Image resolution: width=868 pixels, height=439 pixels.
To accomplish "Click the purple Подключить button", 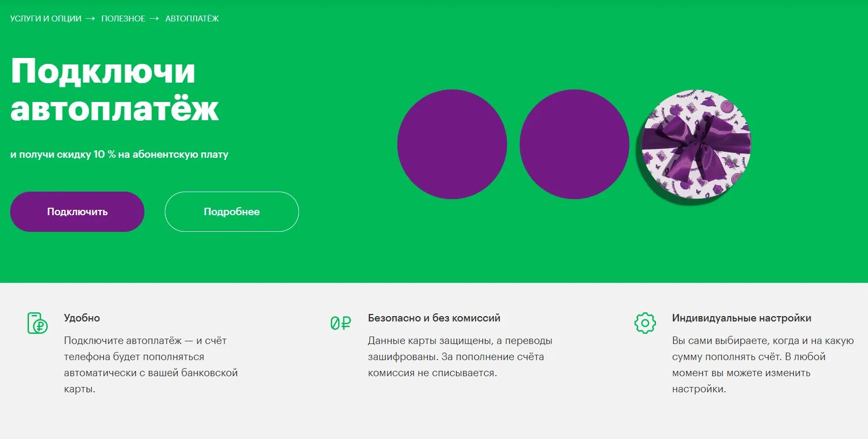I will [77, 211].
